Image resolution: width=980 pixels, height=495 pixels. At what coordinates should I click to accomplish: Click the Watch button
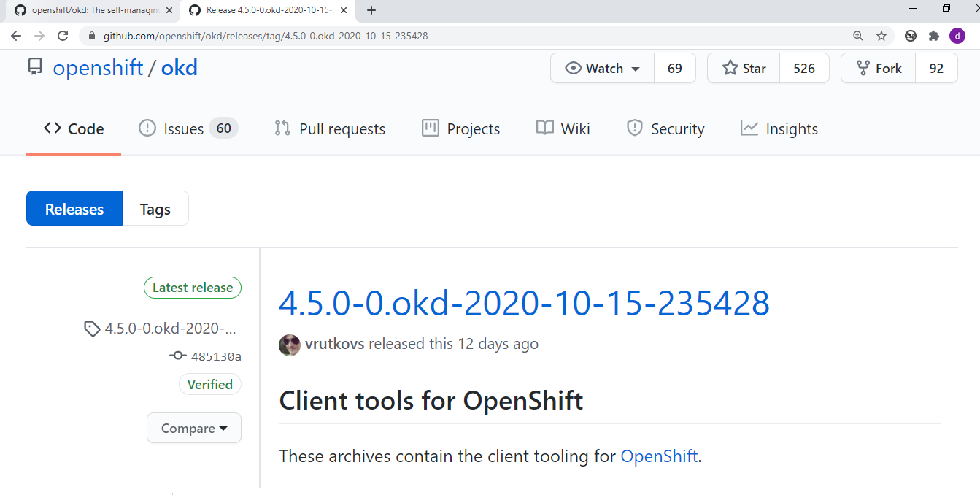[603, 68]
